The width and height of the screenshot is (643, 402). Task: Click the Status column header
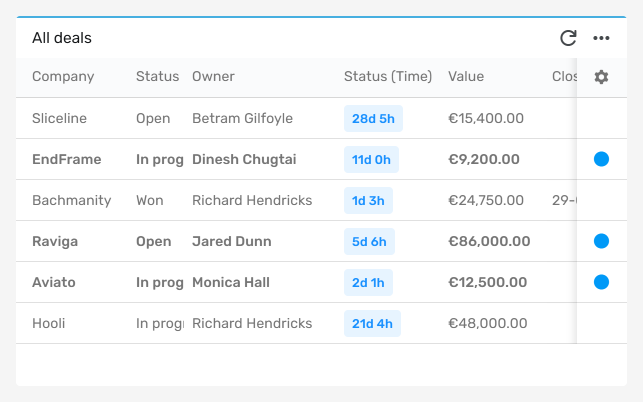157,77
